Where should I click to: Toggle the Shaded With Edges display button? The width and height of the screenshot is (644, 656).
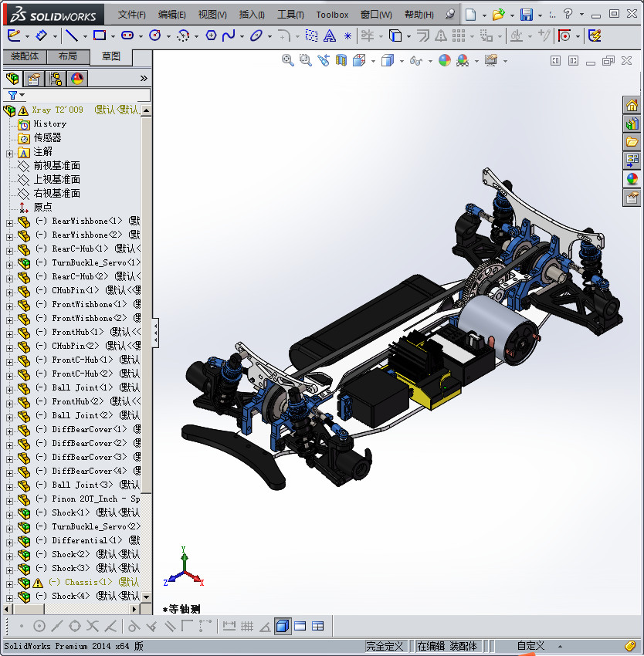tap(283, 627)
